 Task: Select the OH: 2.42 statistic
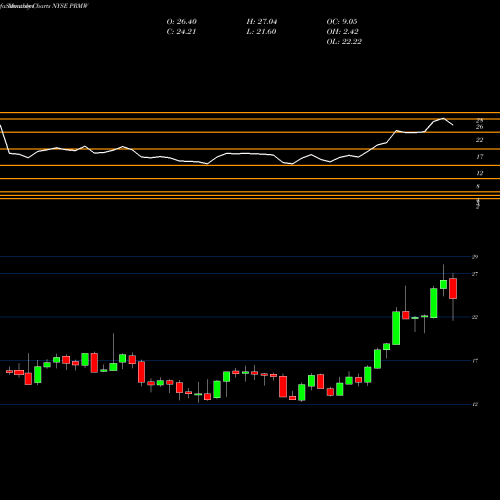click(x=343, y=32)
